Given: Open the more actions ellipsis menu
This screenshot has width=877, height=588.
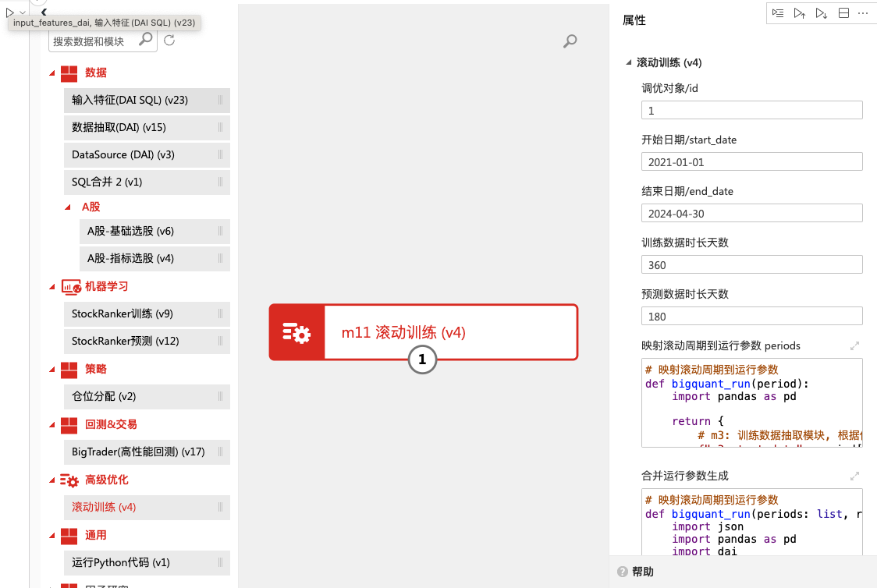Looking at the screenshot, I should tap(863, 13).
